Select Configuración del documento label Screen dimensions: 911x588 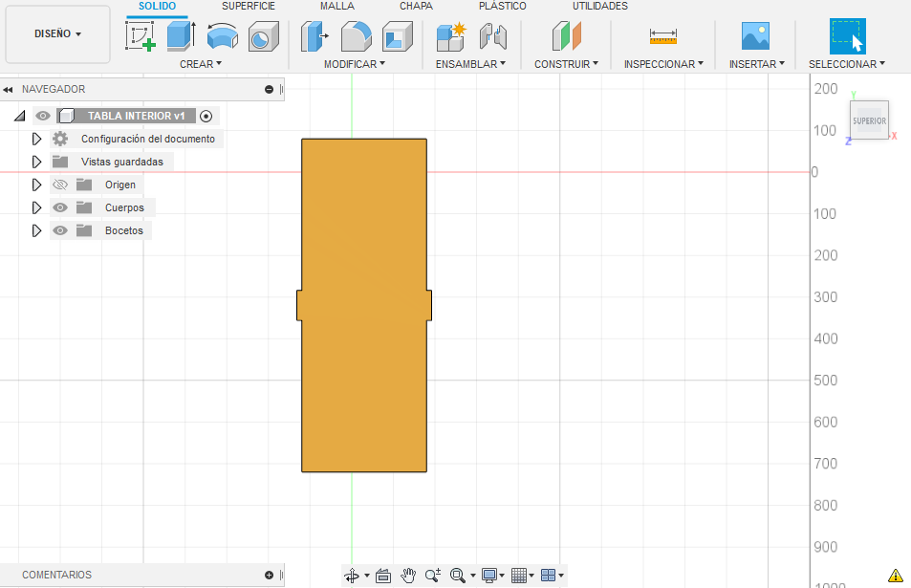148,139
